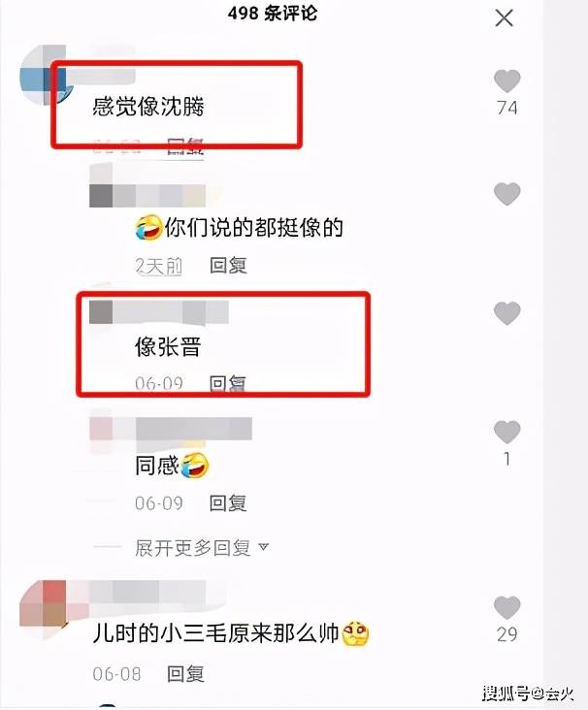588x710 pixels.
Task: Reply to the '感觉像沈腾' comment
Action: coord(185,146)
